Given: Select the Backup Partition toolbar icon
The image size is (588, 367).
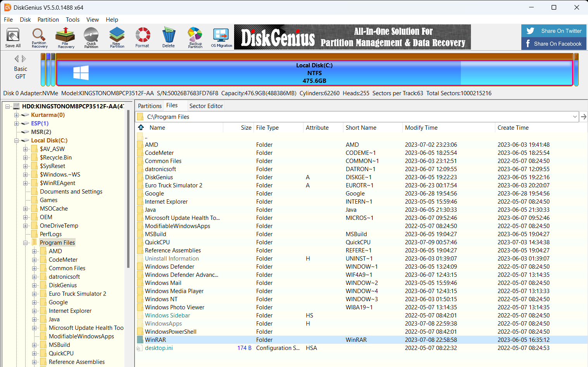Looking at the screenshot, I should 195,37.
